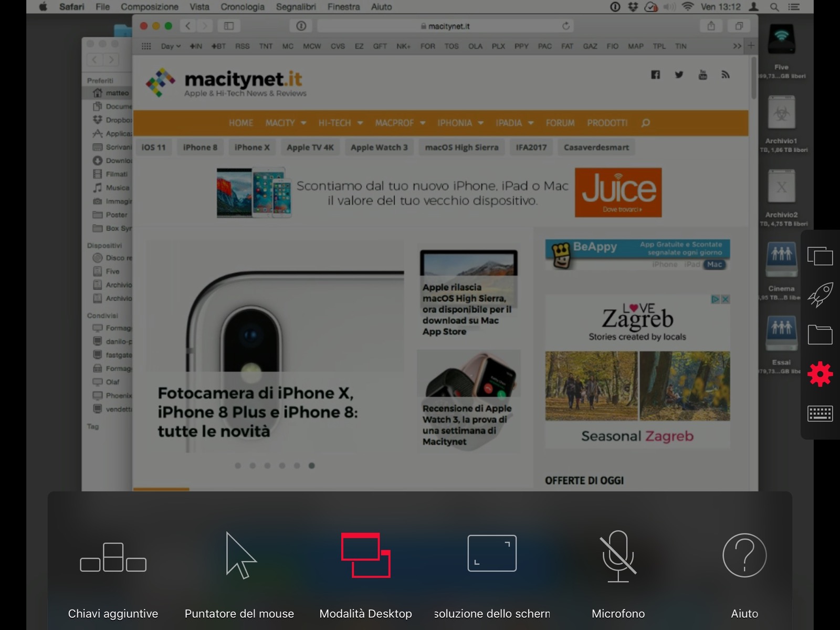Open the File menu
The width and height of the screenshot is (840, 630).
click(103, 7)
